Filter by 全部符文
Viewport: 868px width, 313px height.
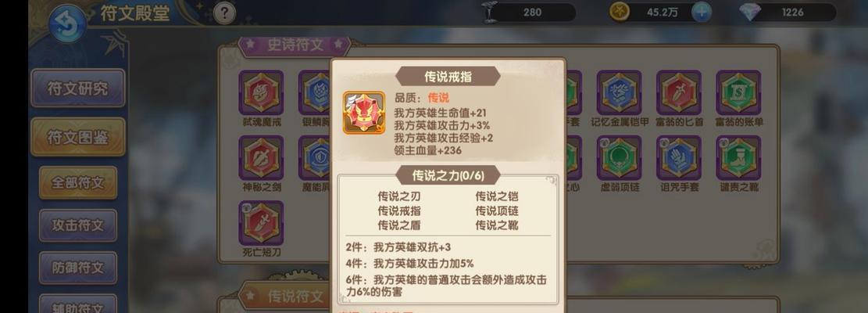[x=78, y=183]
